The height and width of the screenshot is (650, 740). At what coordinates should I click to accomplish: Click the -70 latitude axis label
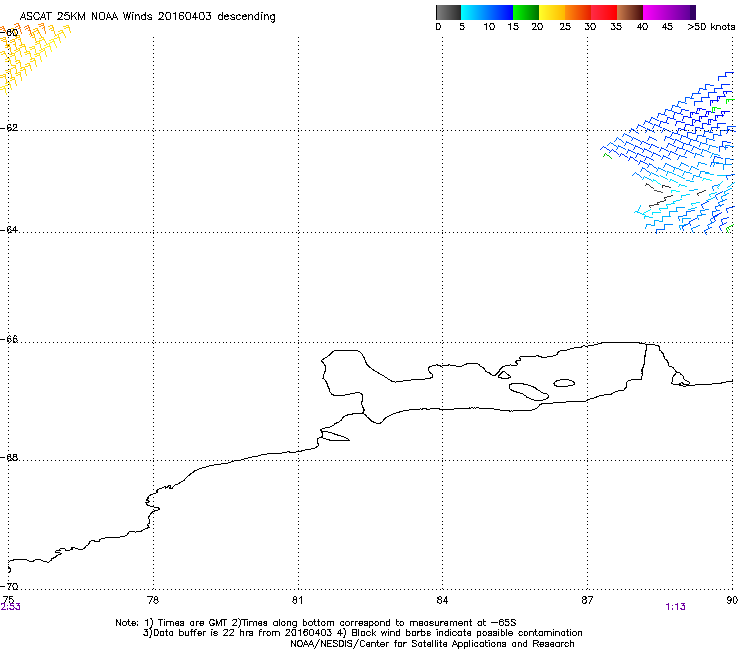[9, 586]
